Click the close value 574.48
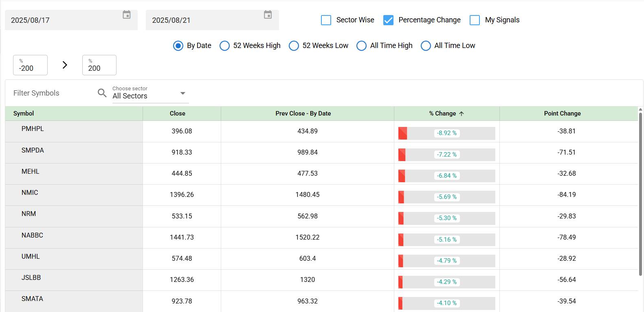 (x=182, y=258)
